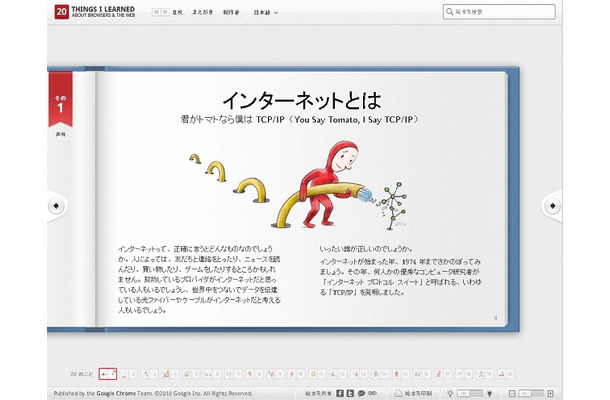Jump to chapter 4 thumbnail
The width and height of the screenshot is (610, 400).
pyautogui.click(x=170, y=374)
